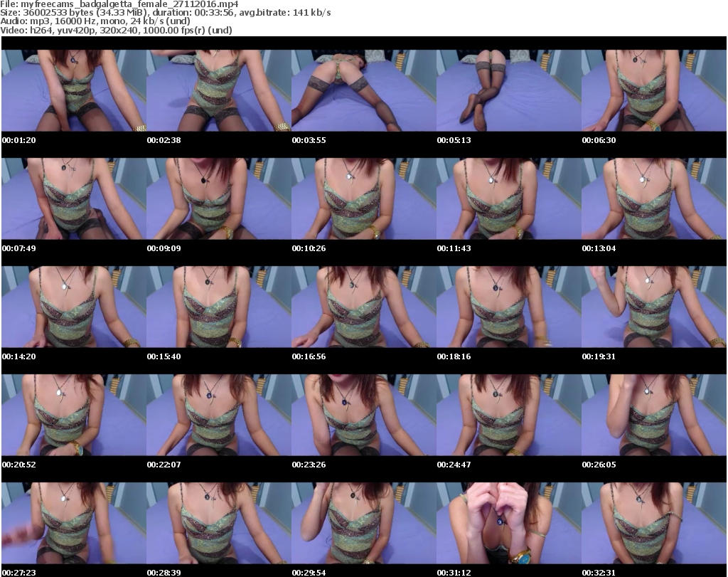Choose the preview frame for 00:24:47
The height and width of the screenshot is (577, 728).
tap(509, 415)
